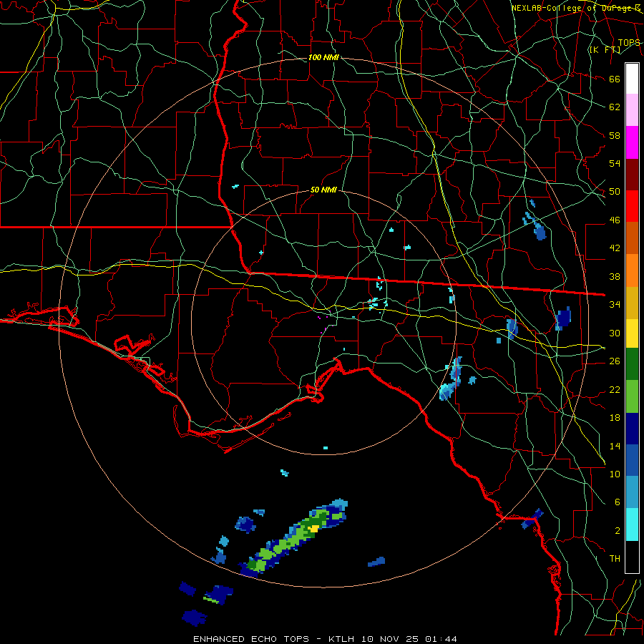This screenshot has width=644, height=644.
Task: Click the "2" legend value
Action: point(618,531)
